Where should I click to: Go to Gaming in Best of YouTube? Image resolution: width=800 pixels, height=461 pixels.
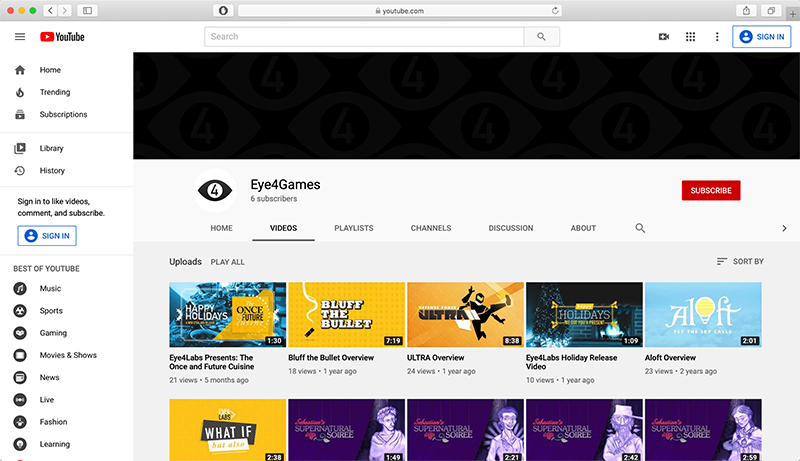(53, 333)
